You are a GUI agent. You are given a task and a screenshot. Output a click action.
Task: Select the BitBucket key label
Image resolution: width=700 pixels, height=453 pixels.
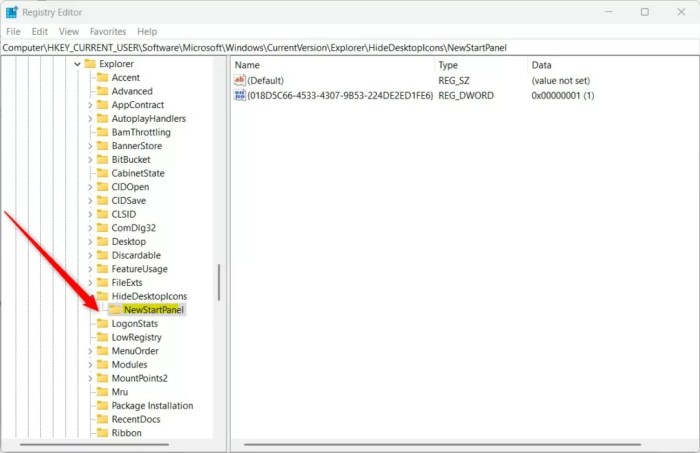[x=131, y=160]
